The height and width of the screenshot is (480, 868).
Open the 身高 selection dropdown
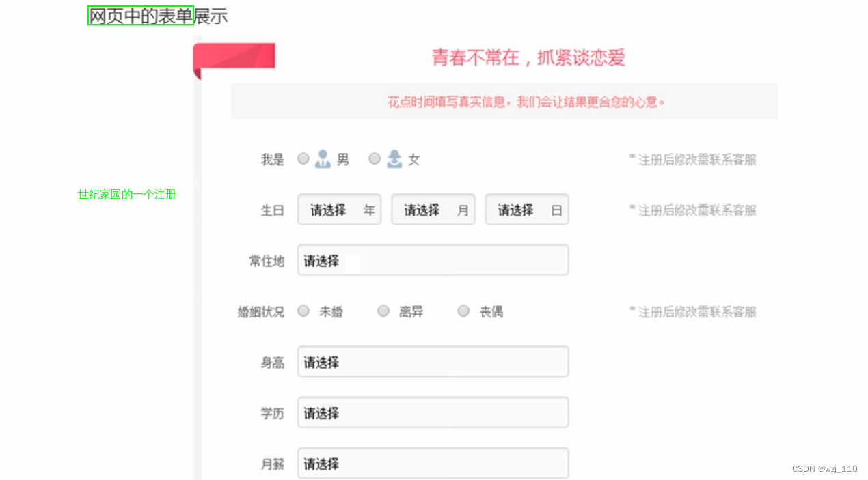click(x=433, y=361)
